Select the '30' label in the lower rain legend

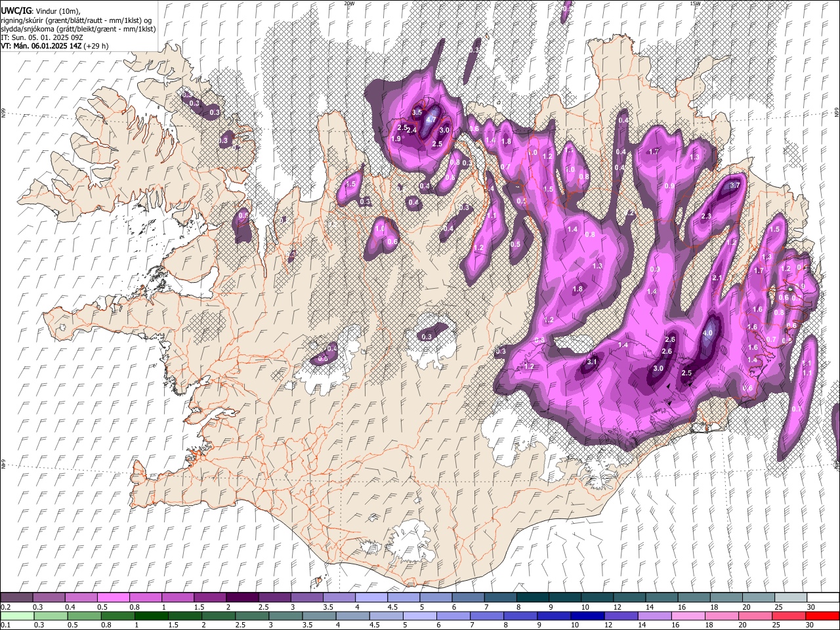pyautogui.click(x=811, y=625)
